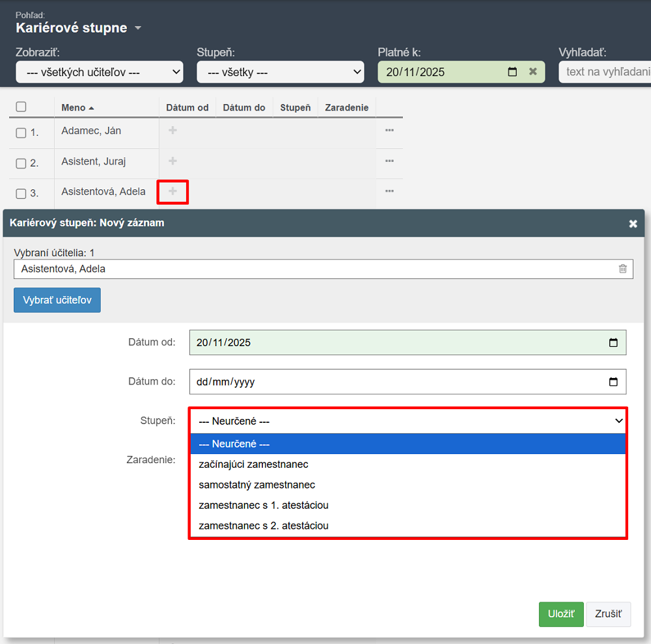Click into the Vyhľadať search text field

605,72
